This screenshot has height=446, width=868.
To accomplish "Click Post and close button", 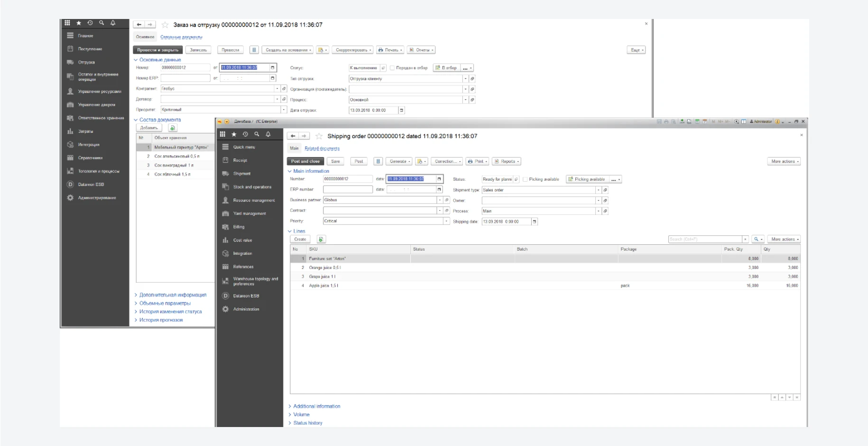I will click(x=305, y=161).
